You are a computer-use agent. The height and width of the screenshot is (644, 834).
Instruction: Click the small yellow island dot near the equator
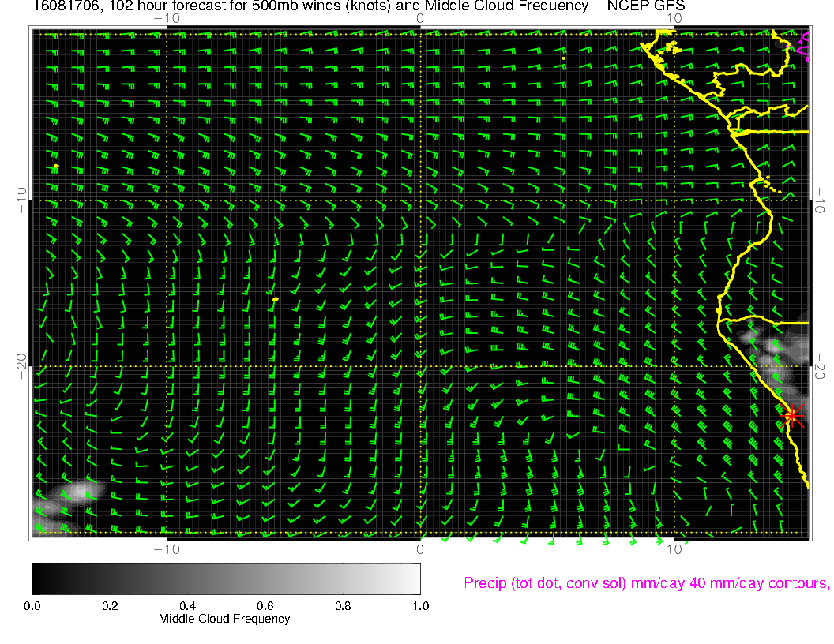tap(562, 58)
